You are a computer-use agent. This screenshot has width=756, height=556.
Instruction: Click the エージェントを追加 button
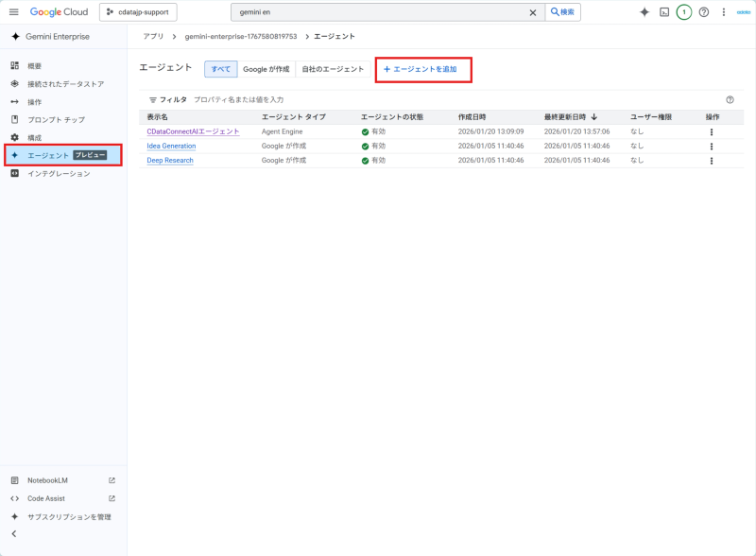point(422,69)
